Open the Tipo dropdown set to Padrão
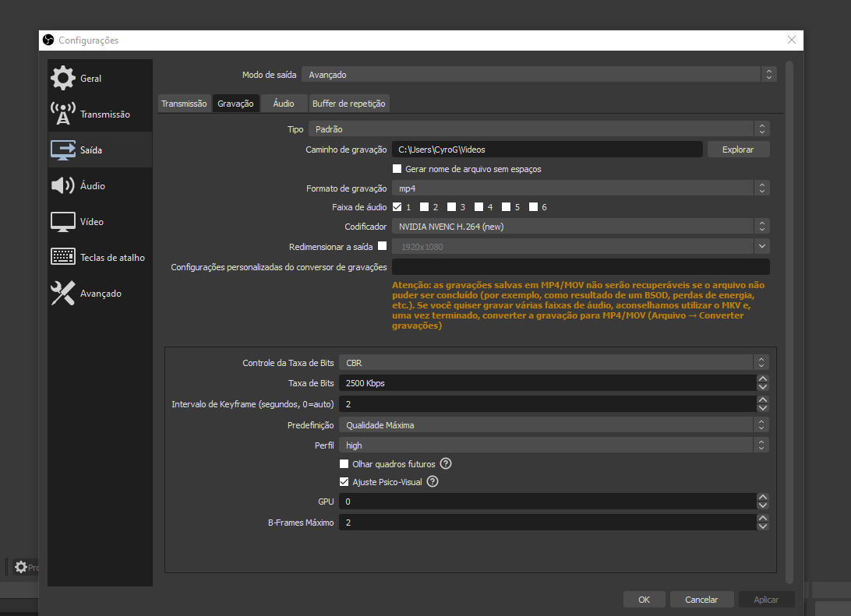Screen dimensions: 851x616 pos(539,129)
